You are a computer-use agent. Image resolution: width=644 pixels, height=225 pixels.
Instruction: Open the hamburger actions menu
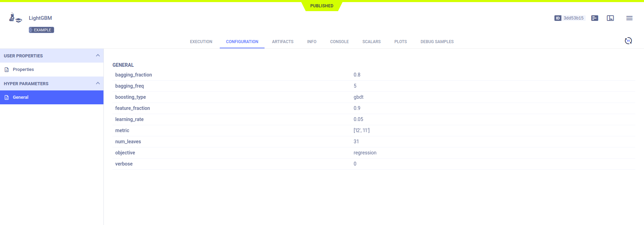click(x=629, y=18)
